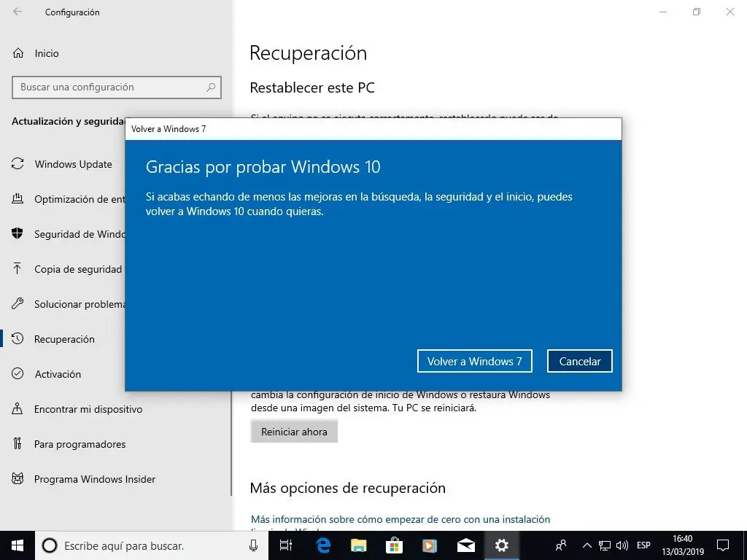Open Task View from taskbar
747x560 pixels.
tap(286, 545)
